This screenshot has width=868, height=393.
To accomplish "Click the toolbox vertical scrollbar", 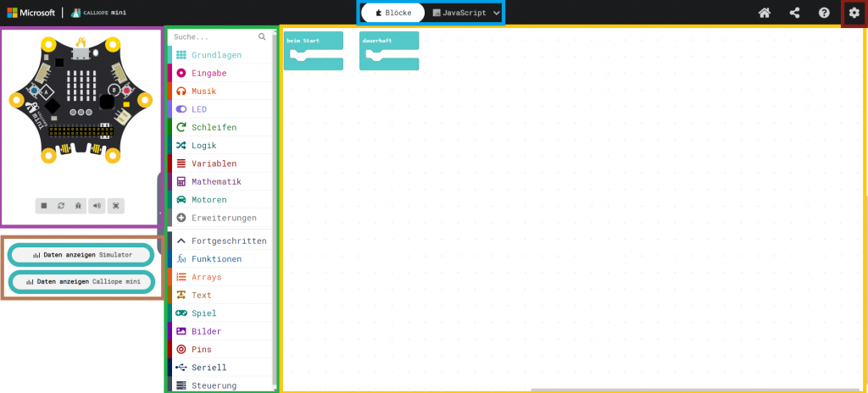I will [x=275, y=210].
